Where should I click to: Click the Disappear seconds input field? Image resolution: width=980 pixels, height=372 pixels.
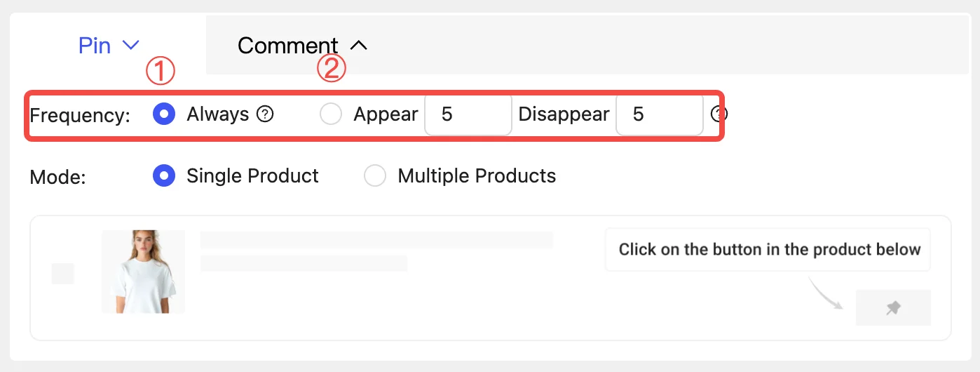pos(660,114)
